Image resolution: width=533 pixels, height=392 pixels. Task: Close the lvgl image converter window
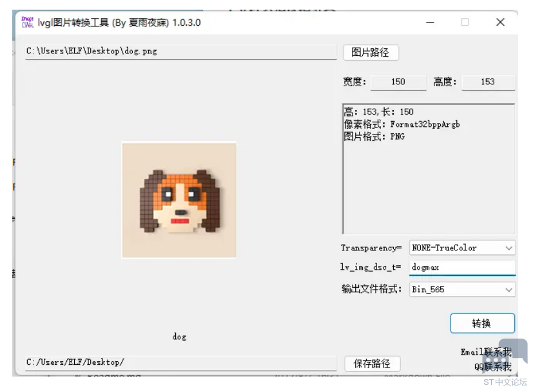tap(500, 23)
